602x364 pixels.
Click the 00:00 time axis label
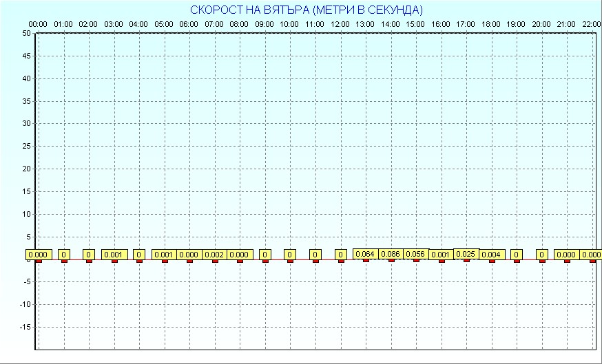(38, 24)
